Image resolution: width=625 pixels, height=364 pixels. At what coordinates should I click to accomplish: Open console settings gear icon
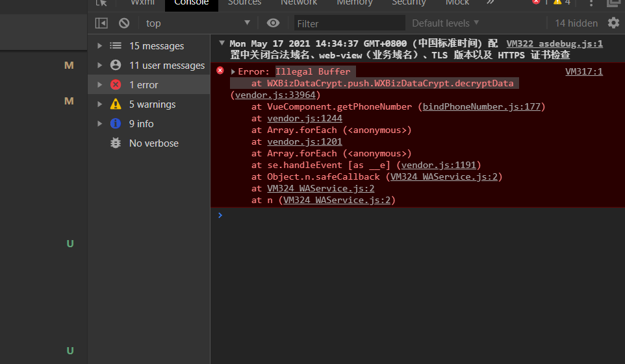point(613,23)
